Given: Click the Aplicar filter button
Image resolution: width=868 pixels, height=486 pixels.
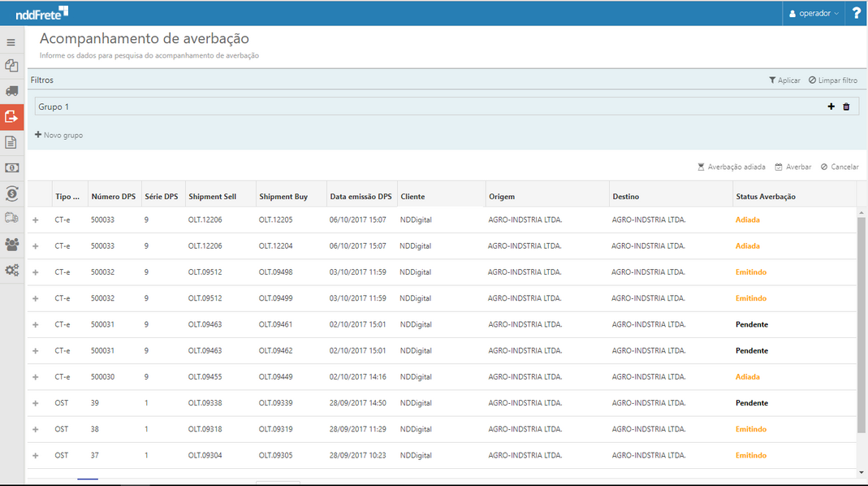Looking at the screenshot, I should (x=784, y=80).
